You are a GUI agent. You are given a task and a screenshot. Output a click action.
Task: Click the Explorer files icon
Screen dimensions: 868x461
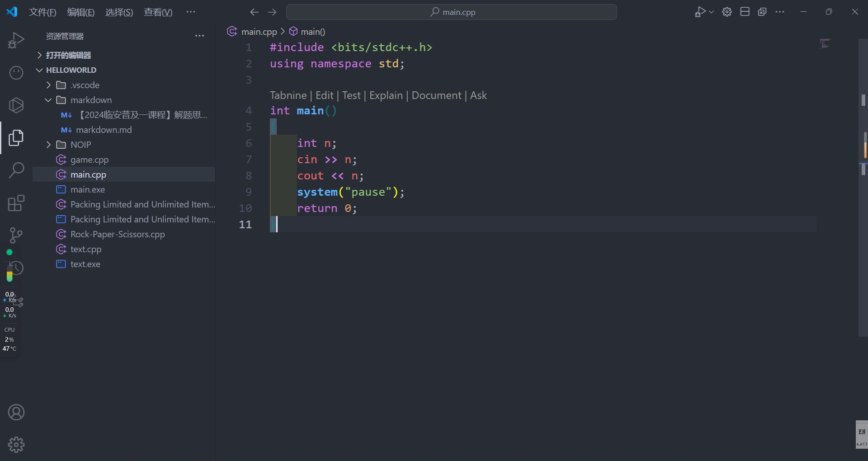tap(16, 138)
